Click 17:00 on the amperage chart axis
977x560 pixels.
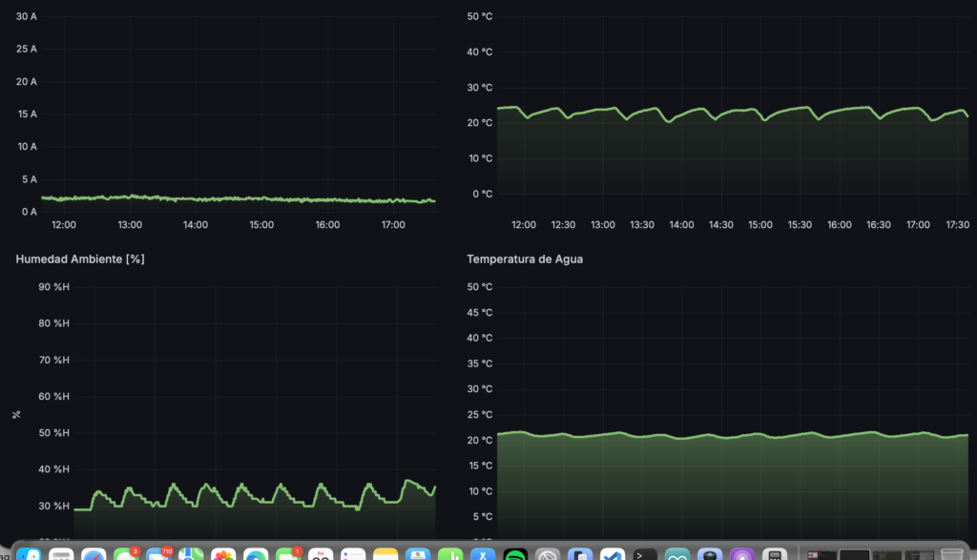click(393, 225)
